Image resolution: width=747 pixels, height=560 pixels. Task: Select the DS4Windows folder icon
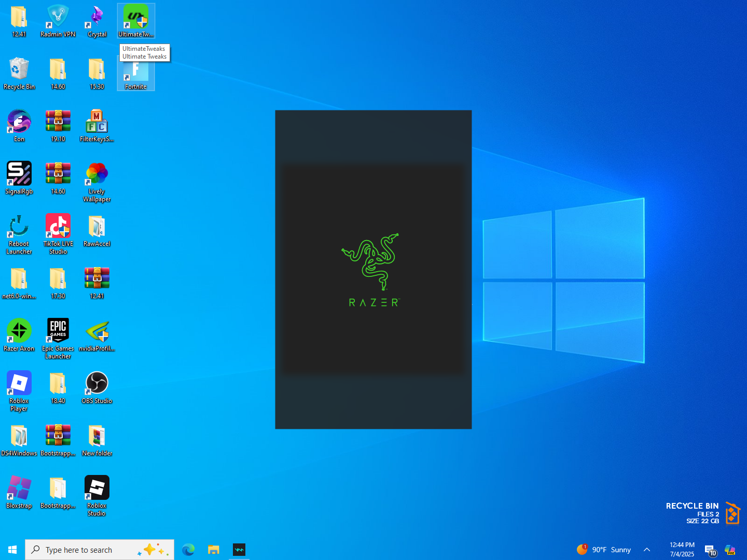19,440
